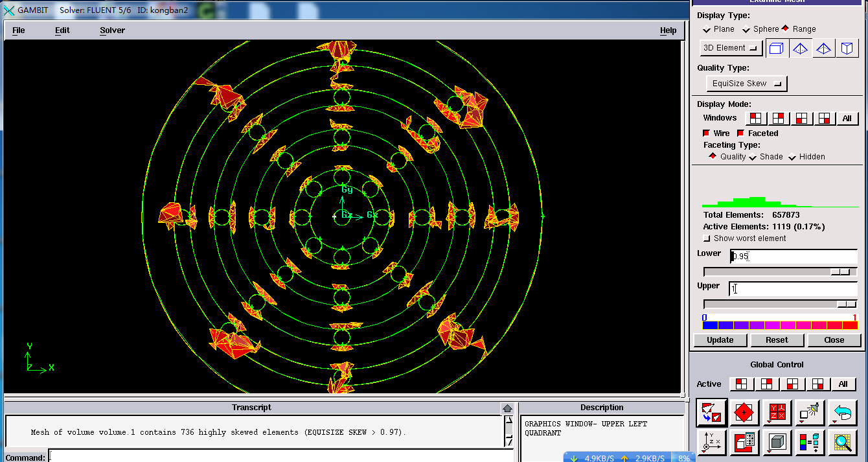Select the Sphere display type
The width and height of the screenshot is (868, 462).
[746, 30]
